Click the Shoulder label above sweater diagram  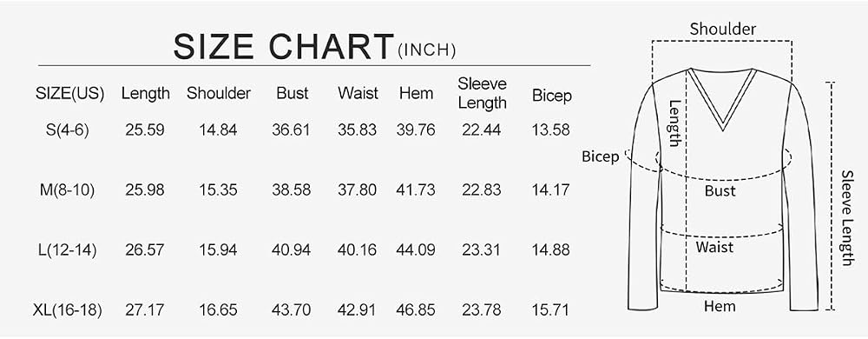(x=722, y=30)
